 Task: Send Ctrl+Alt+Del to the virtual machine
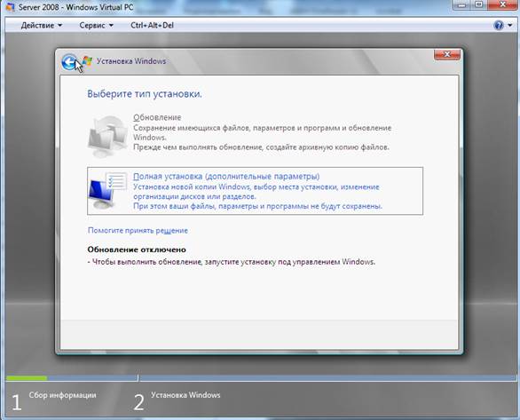click(153, 25)
